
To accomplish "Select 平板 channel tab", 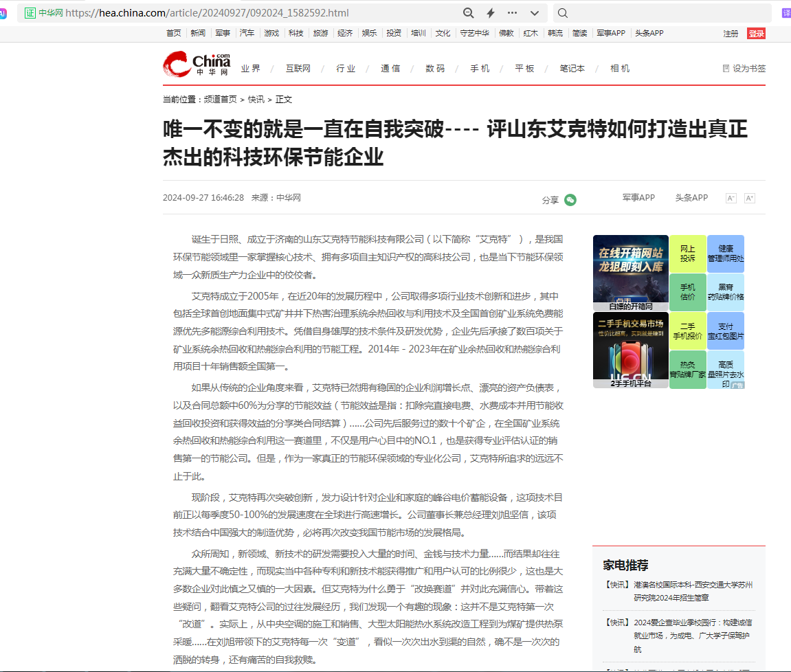I will [524, 69].
